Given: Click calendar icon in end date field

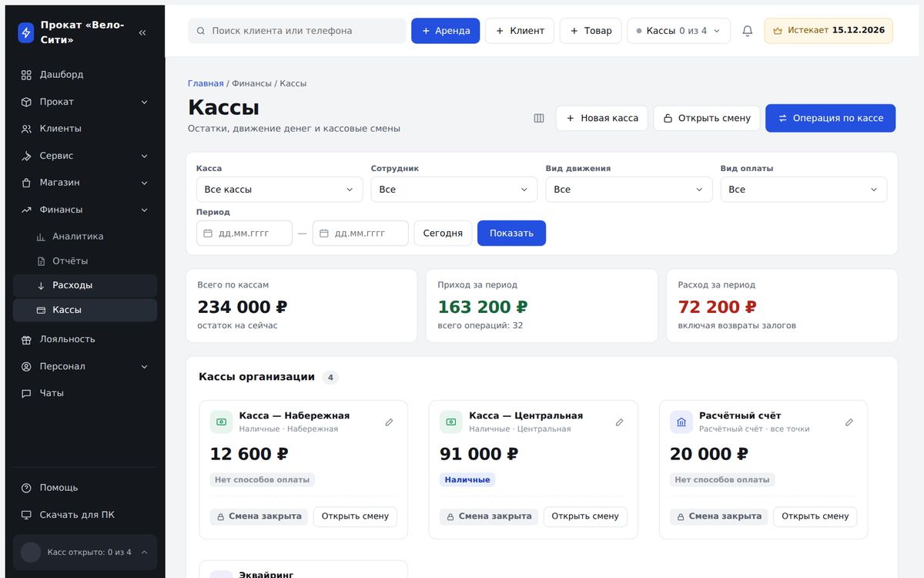Looking at the screenshot, I should [324, 233].
